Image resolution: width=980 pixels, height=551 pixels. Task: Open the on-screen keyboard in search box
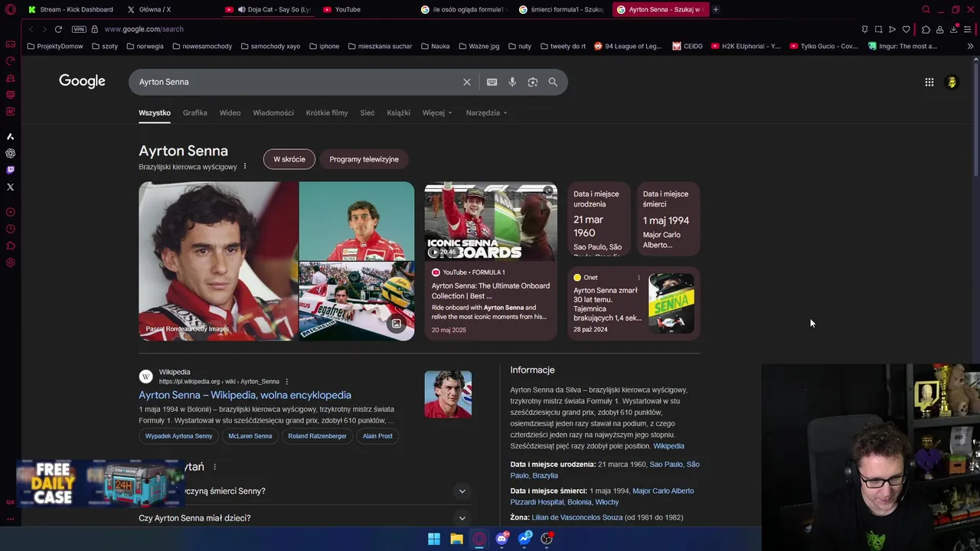[x=492, y=82]
